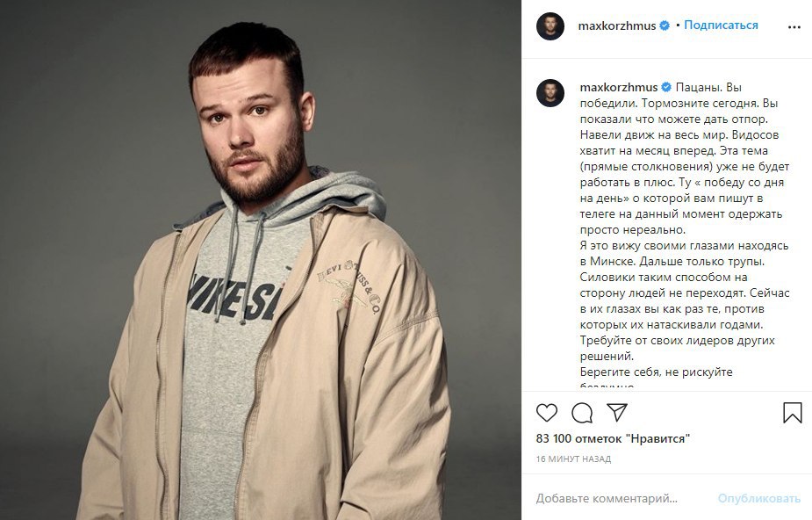Screen dimensions: 812x520
Task: Click the Опубликовать post button
Action: (x=758, y=499)
